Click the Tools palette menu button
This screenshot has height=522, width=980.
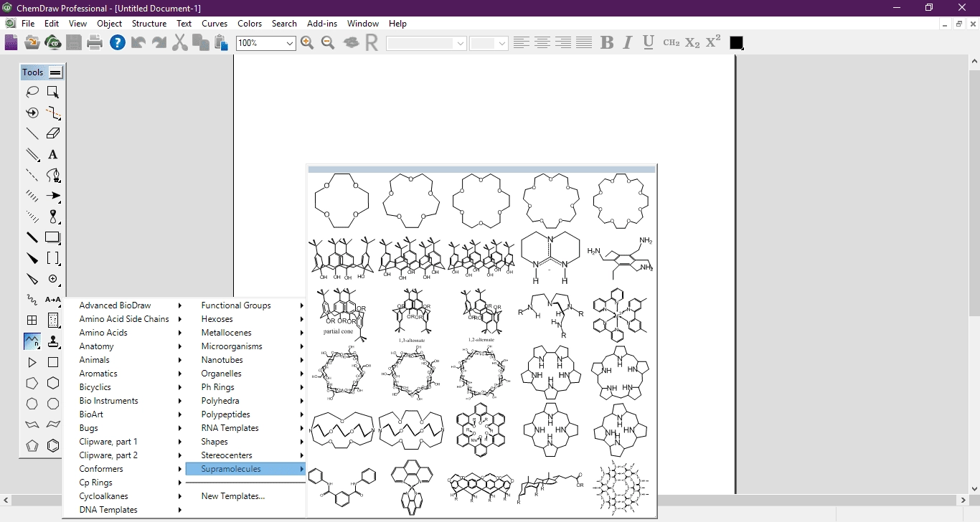click(x=55, y=72)
